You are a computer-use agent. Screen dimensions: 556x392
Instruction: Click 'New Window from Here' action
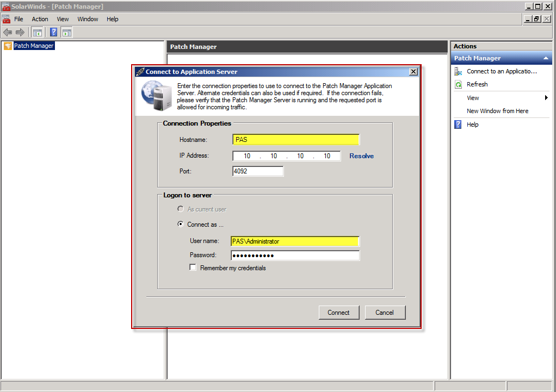pyautogui.click(x=497, y=111)
